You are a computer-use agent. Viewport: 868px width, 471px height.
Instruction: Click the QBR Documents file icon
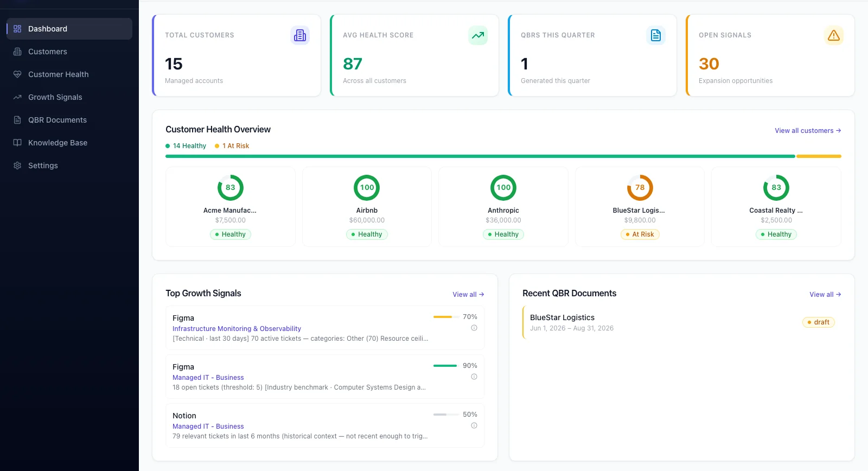click(x=17, y=120)
